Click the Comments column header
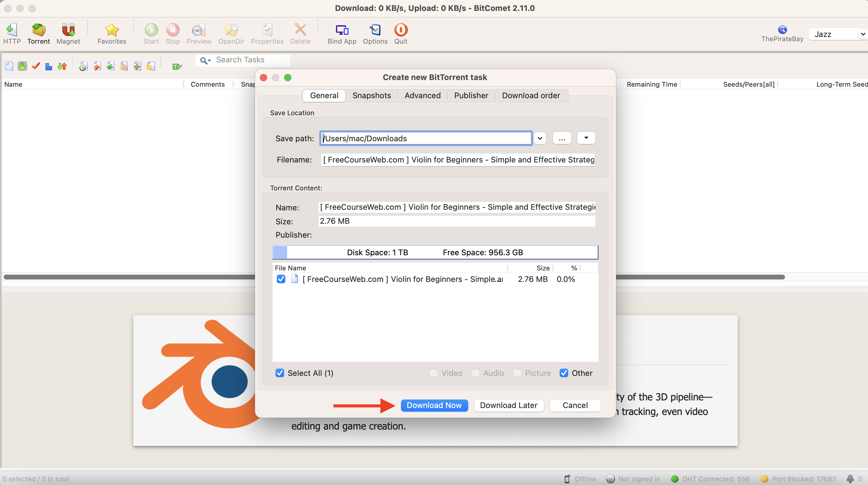The image size is (868, 485). [x=207, y=84]
